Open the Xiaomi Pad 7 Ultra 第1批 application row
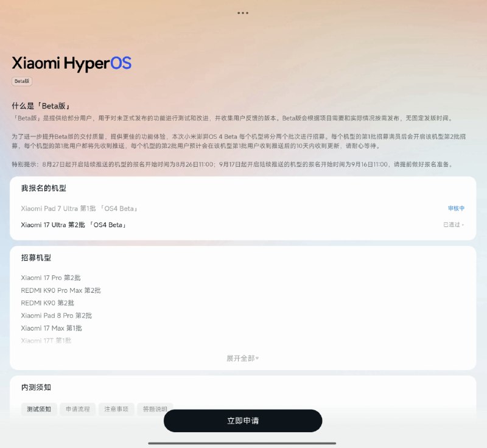This screenshot has width=487, height=448. [242, 208]
